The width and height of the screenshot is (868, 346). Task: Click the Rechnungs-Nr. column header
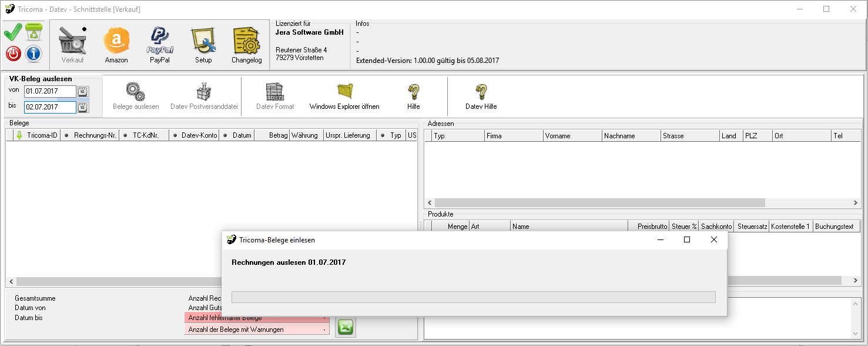click(94, 135)
